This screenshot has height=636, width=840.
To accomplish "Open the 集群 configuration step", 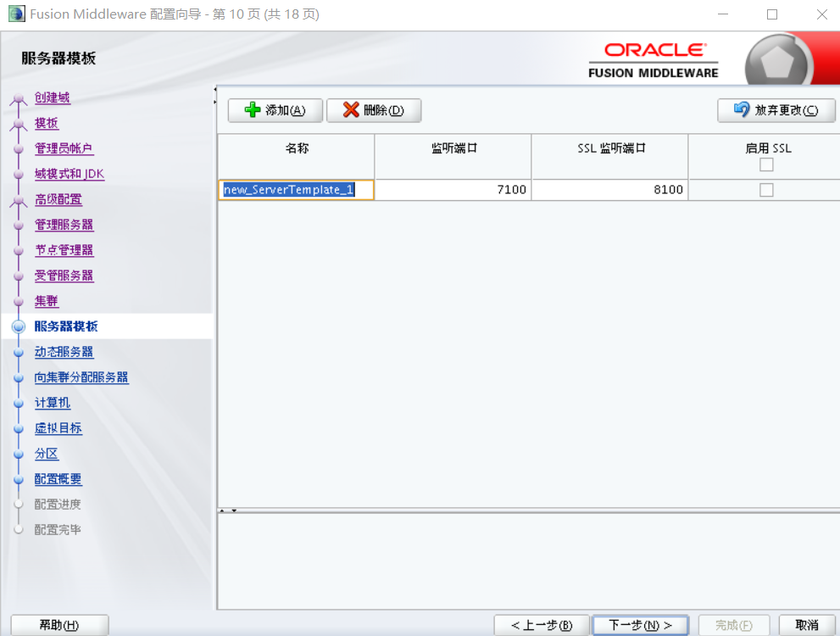I will (47, 301).
